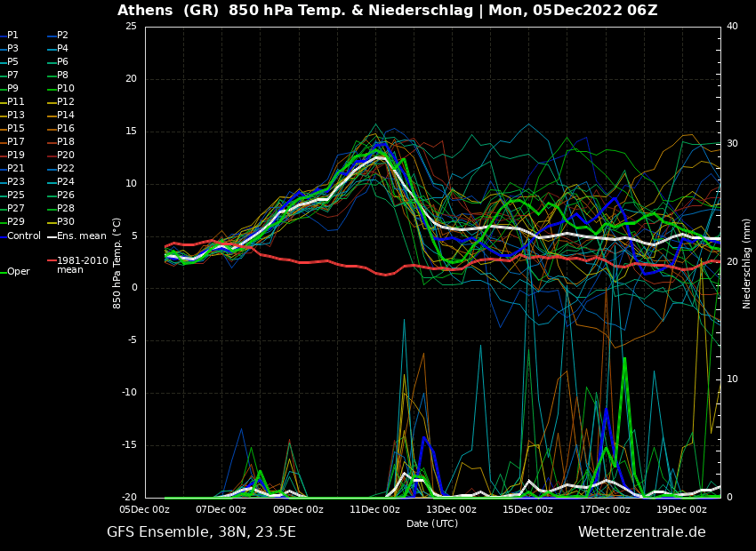The image size is (756, 551).
Task: Click the 850 hPa Temp. axis label
Action: (117, 263)
